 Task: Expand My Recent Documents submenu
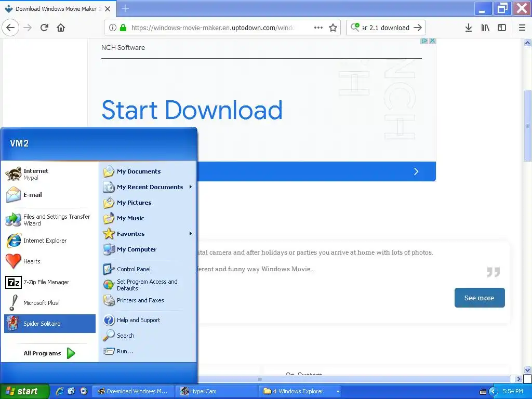coord(148,187)
